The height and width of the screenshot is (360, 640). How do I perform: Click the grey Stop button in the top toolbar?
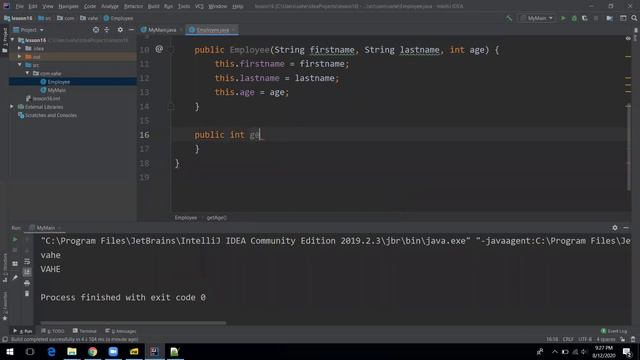(x=596, y=18)
